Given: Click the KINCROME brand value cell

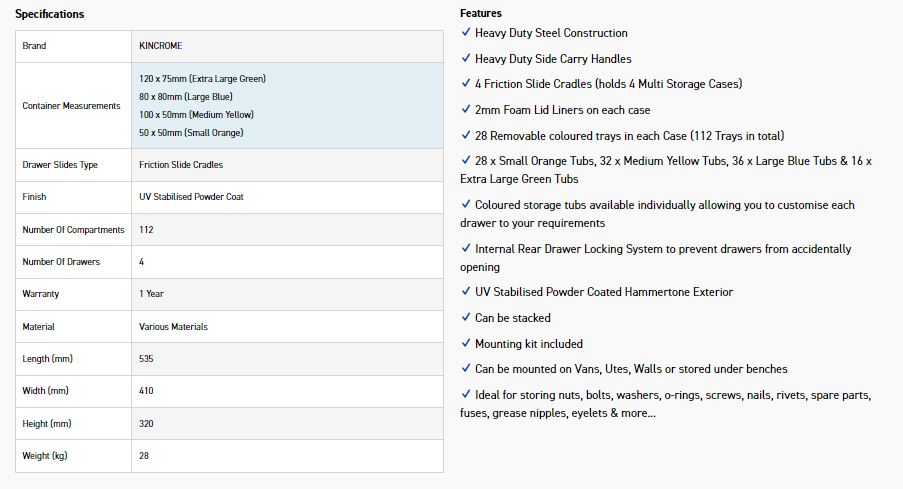Looking at the screenshot, I should tap(287, 46).
